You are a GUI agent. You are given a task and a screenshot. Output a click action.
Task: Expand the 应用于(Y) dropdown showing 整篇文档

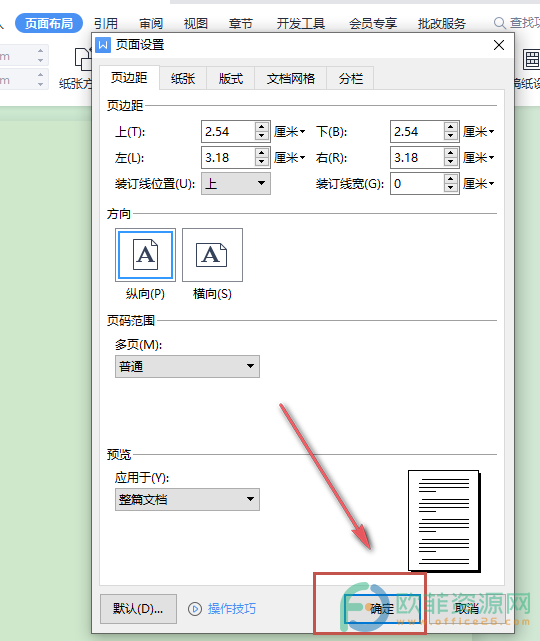click(187, 499)
